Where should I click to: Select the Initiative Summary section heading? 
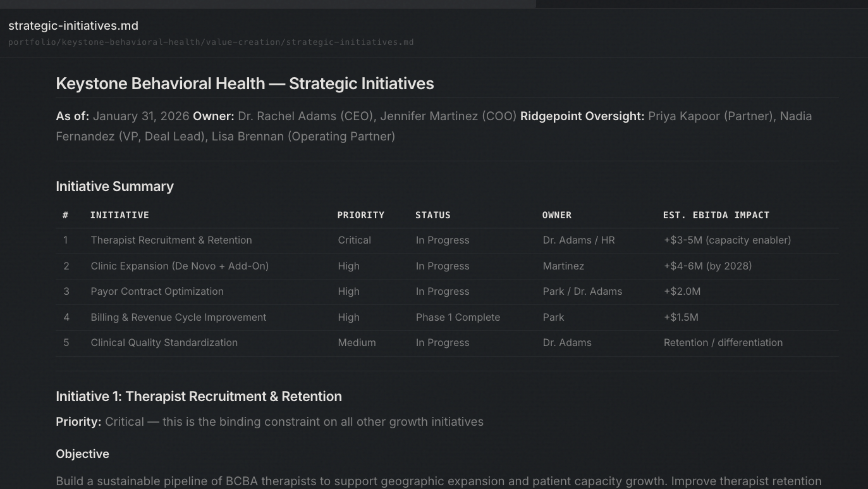[114, 186]
